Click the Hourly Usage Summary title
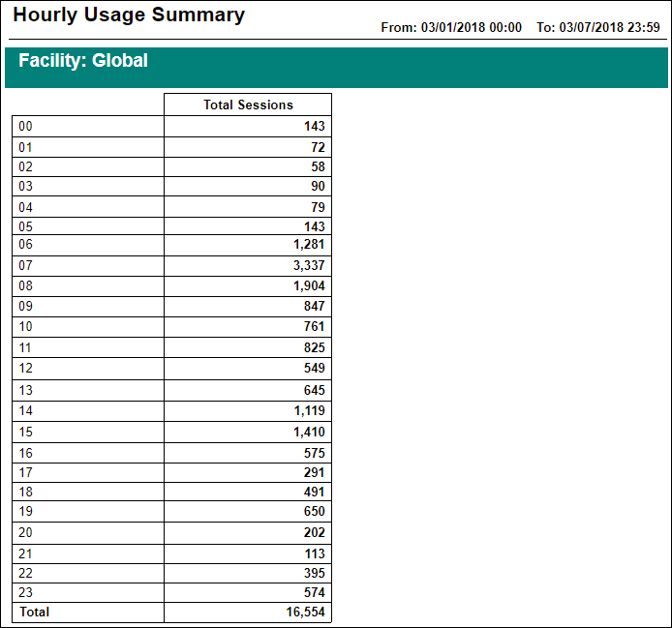This screenshot has width=672, height=628. pyautogui.click(x=129, y=15)
